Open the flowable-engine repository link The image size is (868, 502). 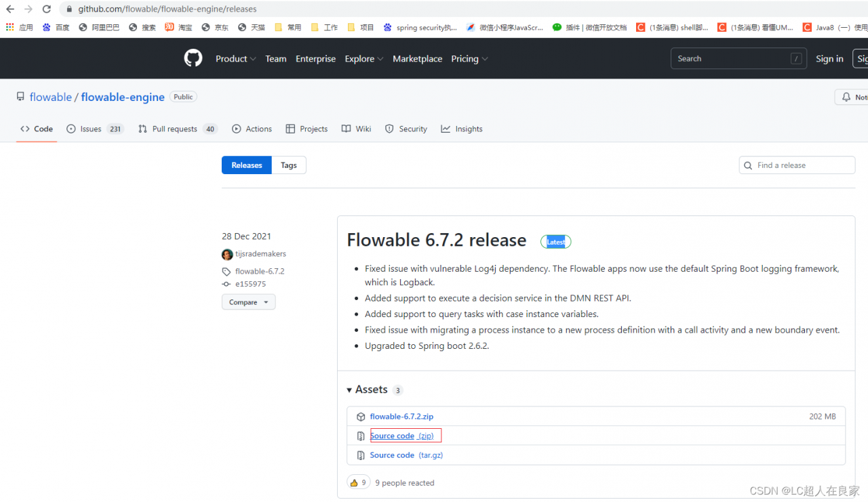click(123, 97)
